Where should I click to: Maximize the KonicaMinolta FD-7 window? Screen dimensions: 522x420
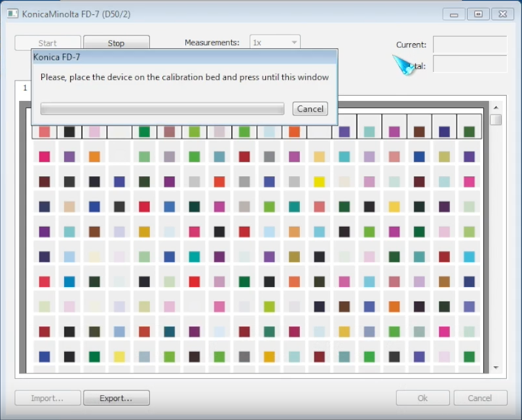pyautogui.click(x=478, y=14)
